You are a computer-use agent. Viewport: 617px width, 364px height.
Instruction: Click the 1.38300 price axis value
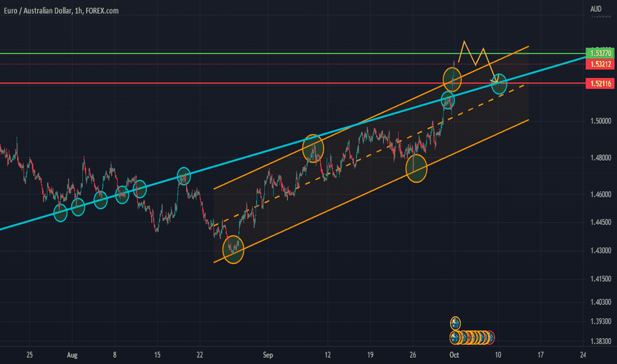pos(600,341)
